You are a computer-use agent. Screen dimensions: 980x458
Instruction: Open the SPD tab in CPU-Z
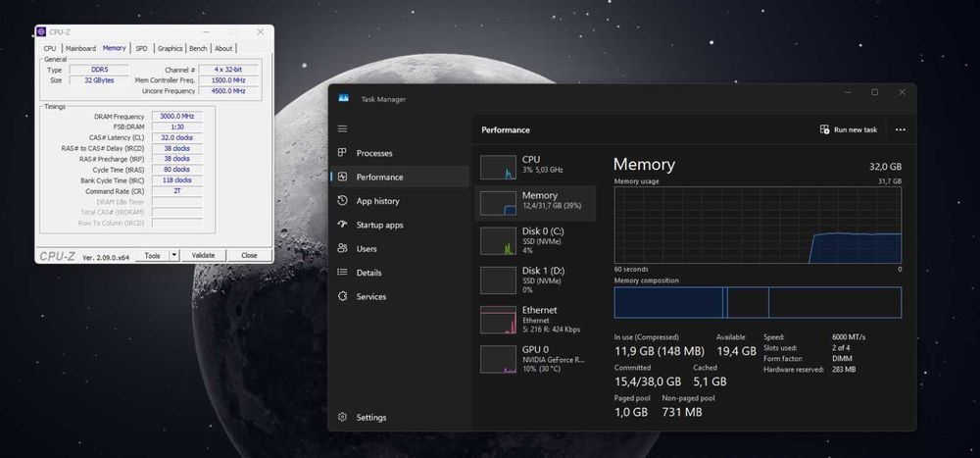point(142,48)
